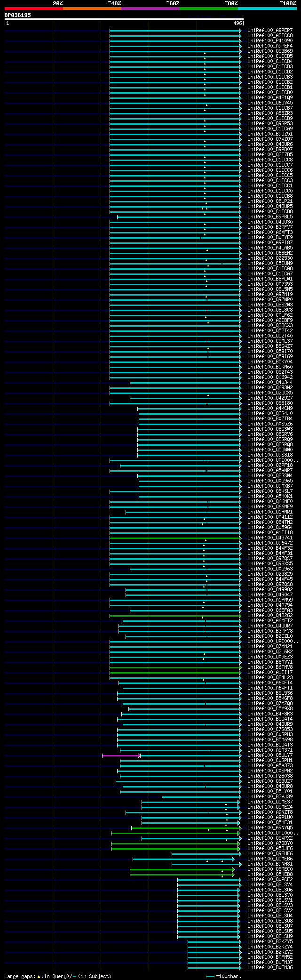Select the UniRef100_C5Y9X8 label

(270, 708)
